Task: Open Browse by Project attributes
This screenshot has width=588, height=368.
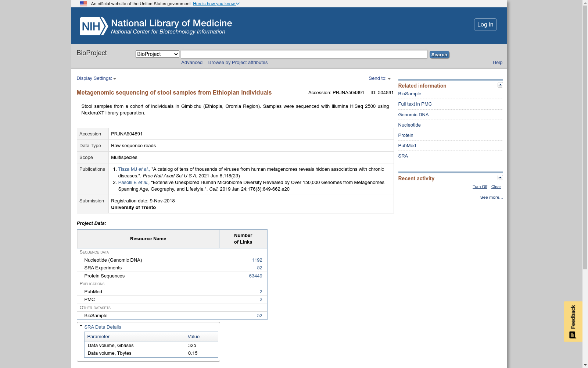Action: point(238,63)
